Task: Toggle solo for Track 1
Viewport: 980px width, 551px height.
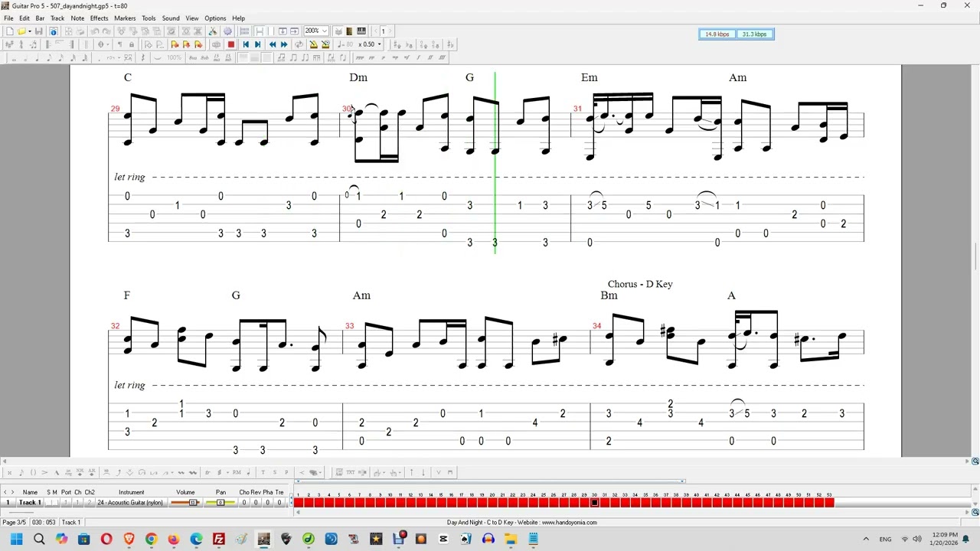Action: 49,503
